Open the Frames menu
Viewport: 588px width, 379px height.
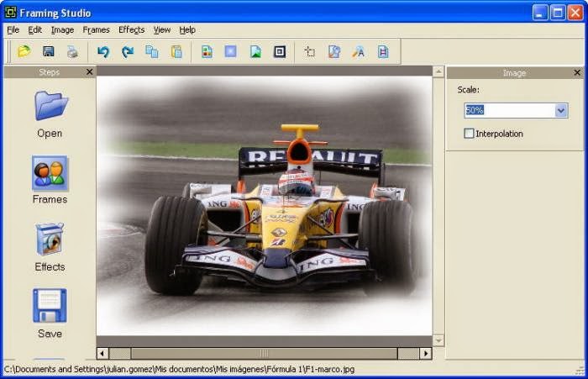tap(96, 30)
